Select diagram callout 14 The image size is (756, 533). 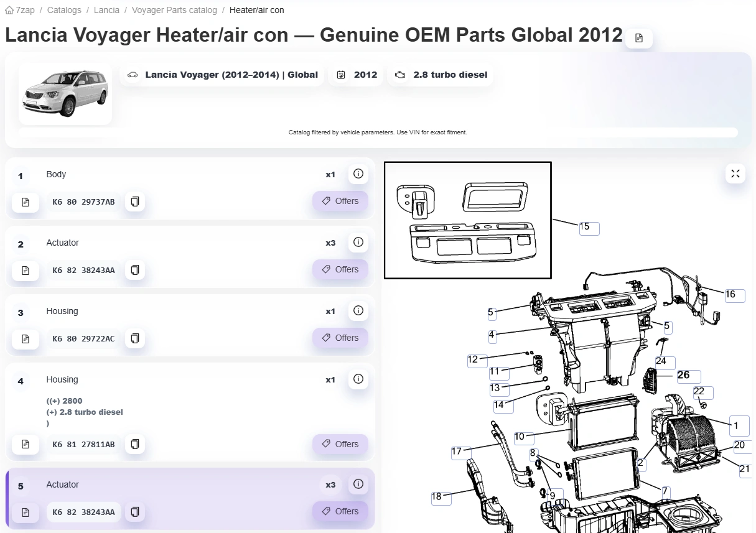click(x=503, y=406)
